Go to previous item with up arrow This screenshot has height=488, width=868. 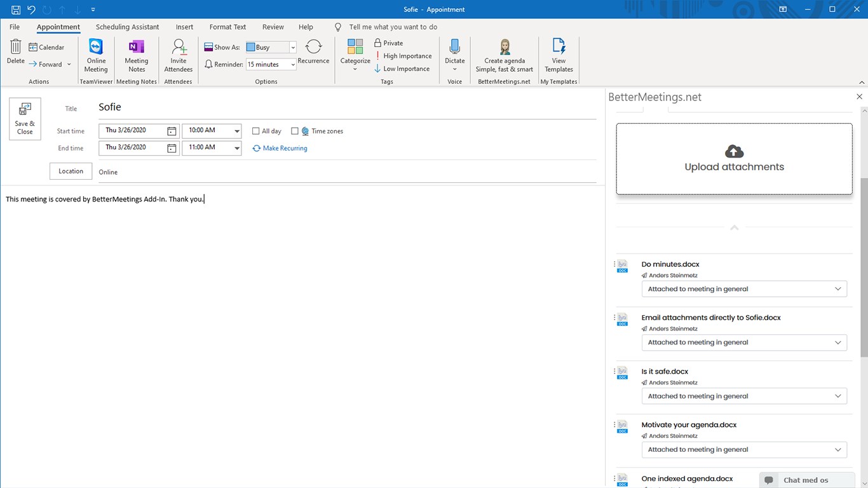pyautogui.click(x=62, y=10)
